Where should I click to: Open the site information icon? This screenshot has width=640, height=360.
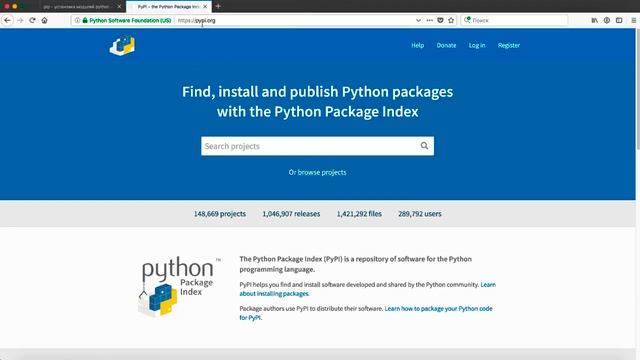pos(77,20)
